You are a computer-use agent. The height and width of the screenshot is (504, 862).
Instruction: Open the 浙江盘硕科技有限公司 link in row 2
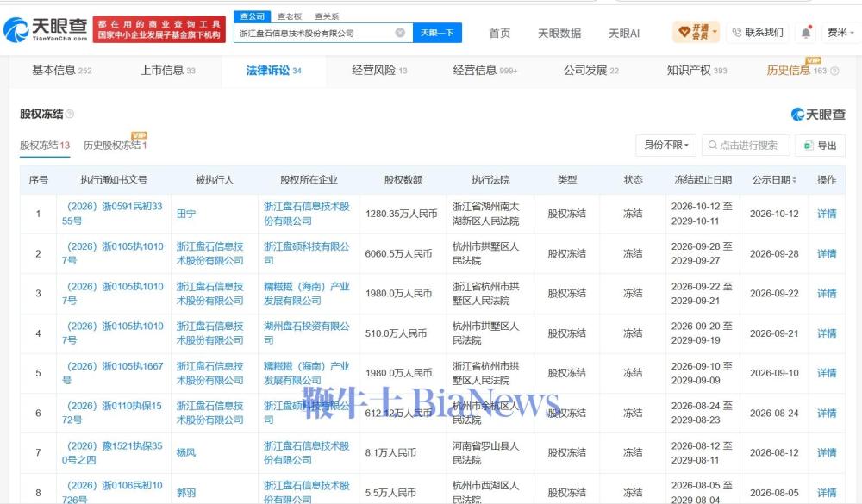(307, 253)
